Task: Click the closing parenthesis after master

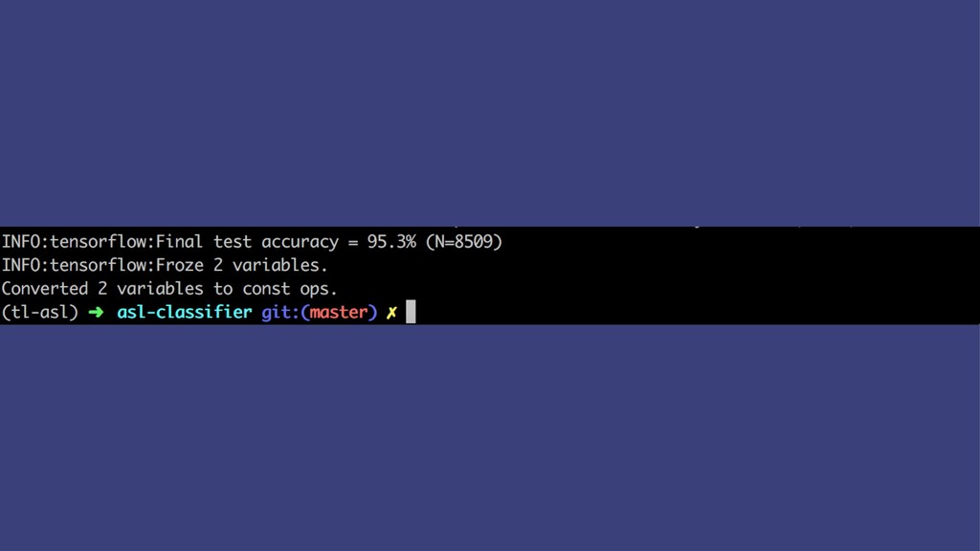Action: pos(373,313)
